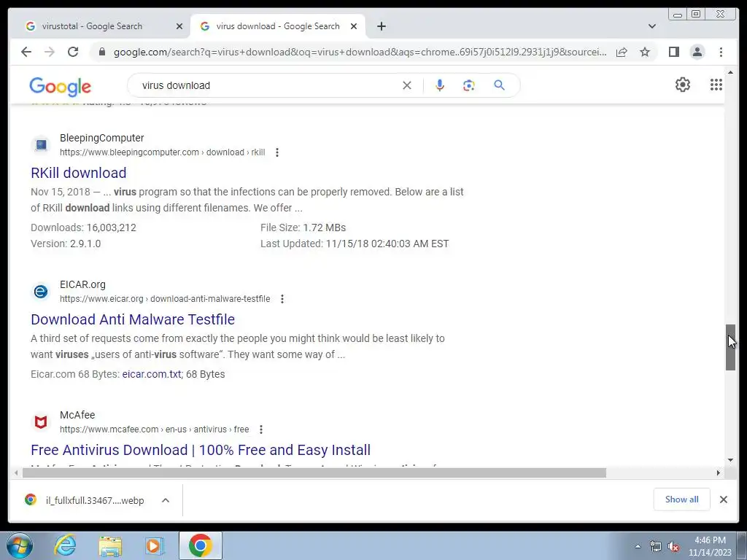Start voice search microphone
Screen dimensions: 747x560
pos(440,85)
